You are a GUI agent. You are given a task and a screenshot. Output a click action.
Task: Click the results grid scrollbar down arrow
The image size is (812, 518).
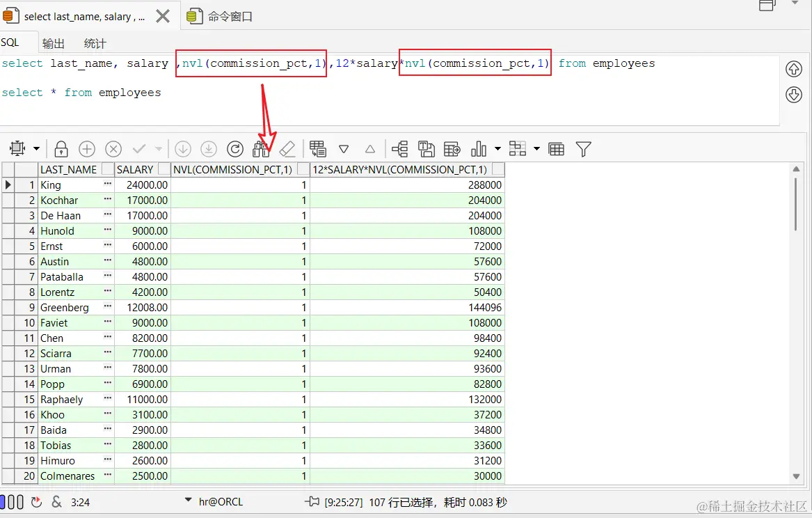[796, 476]
